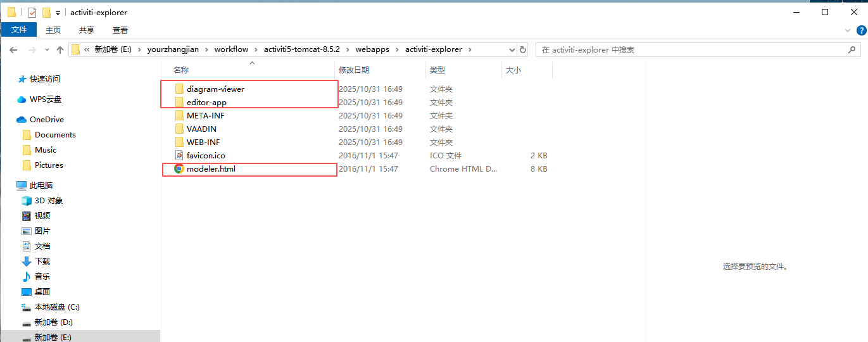Click the search magnifier icon
The height and width of the screenshot is (342, 868).
851,49
